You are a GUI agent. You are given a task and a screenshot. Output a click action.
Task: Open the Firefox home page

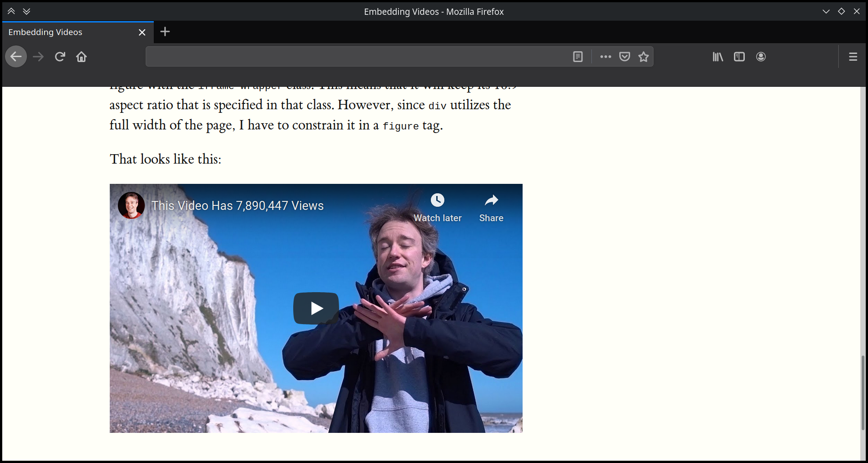[x=81, y=57]
